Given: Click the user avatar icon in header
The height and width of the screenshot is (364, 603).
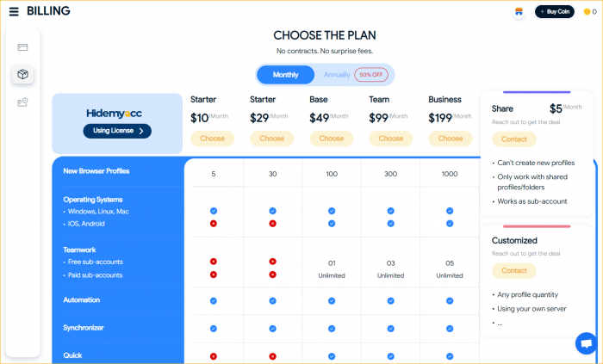Looking at the screenshot, I should (519, 12).
